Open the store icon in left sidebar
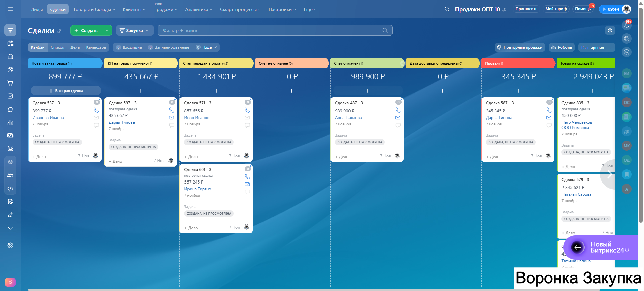The height and width of the screenshot is (291, 644). coord(10,57)
